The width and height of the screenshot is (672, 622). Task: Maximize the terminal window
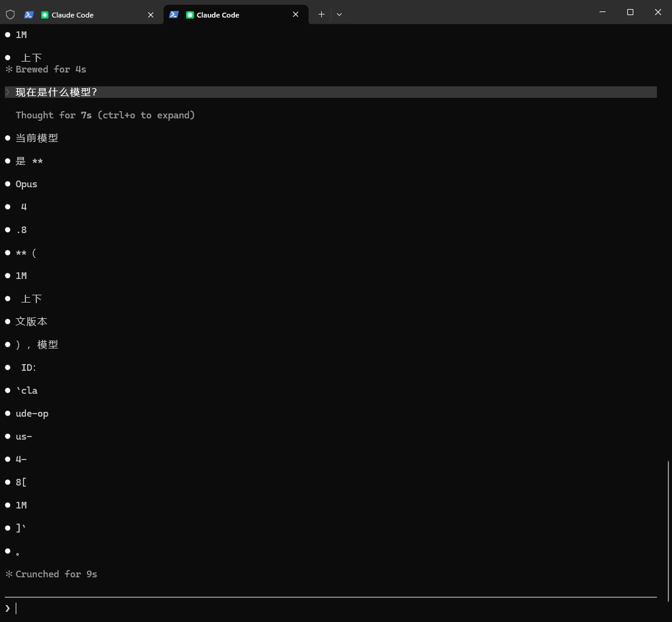tap(630, 12)
